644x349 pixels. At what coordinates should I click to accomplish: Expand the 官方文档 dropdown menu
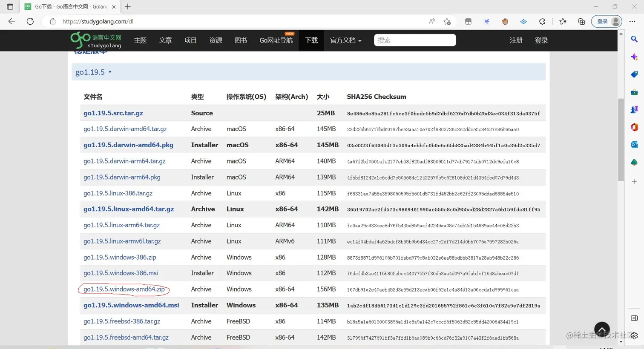coord(346,40)
